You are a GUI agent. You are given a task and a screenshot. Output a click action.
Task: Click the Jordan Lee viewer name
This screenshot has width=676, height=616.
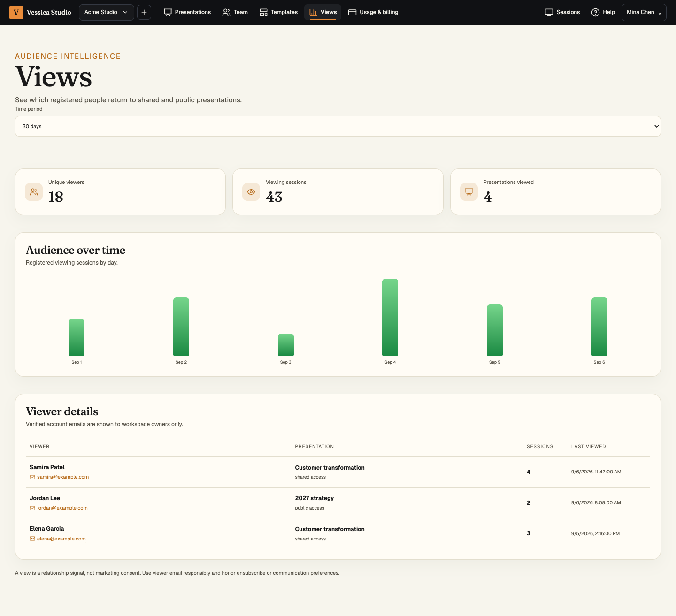[45, 498]
